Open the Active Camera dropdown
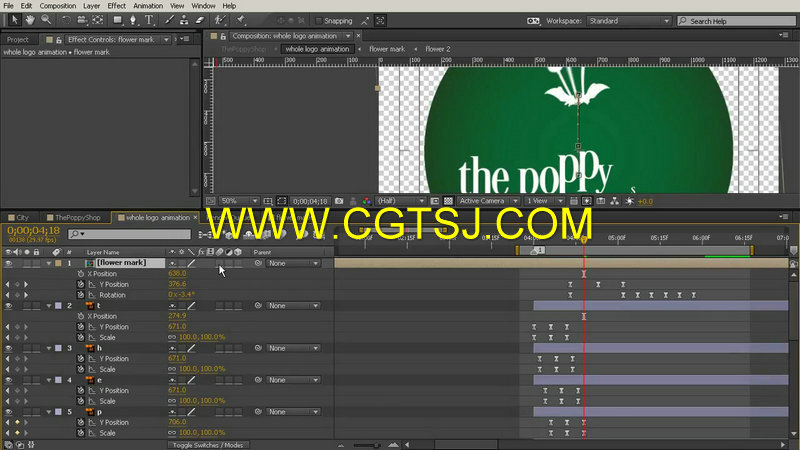 [488, 201]
